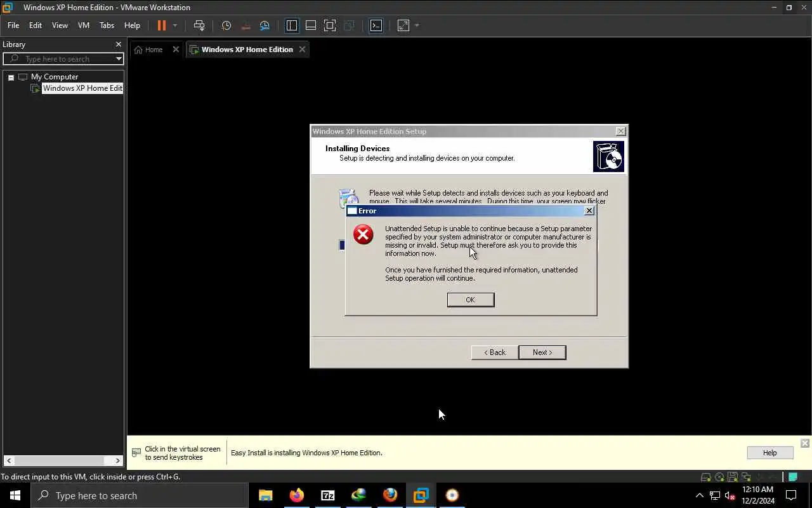812x508 pixels.
Task: Click the Setup CD box icon
Action: click(608, 156)
